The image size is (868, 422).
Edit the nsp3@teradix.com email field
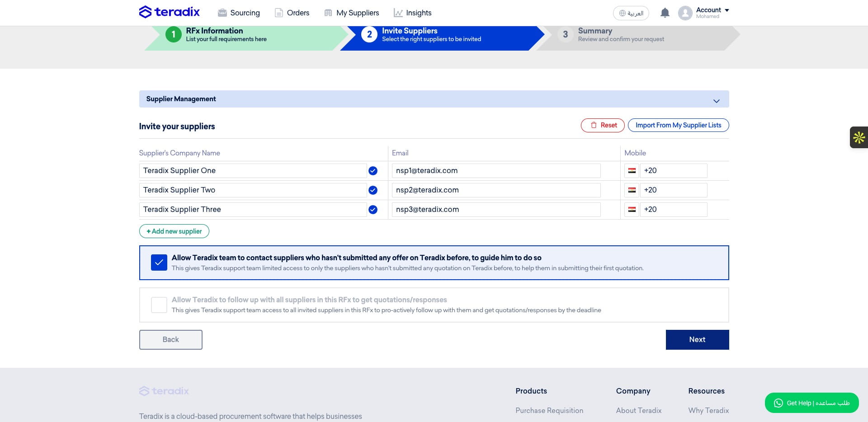point(496,210)
